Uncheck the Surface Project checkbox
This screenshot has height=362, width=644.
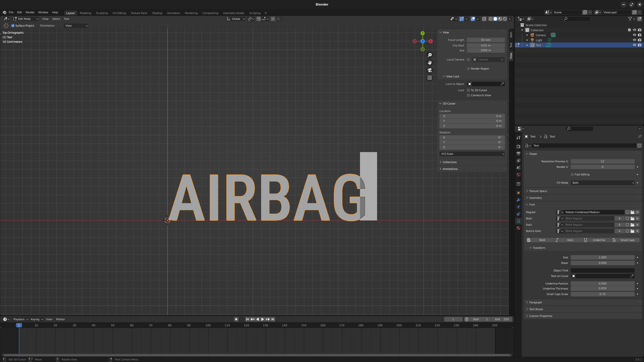click(13, 26)
